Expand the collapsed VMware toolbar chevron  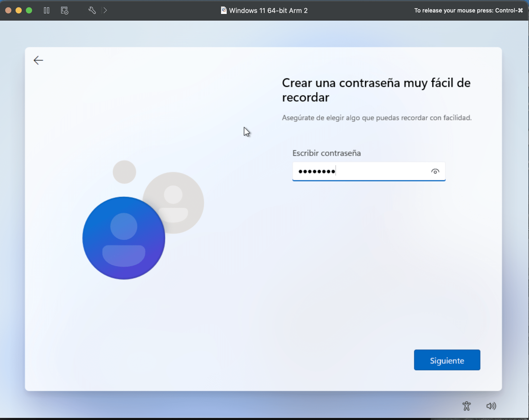tap(105, 10)
